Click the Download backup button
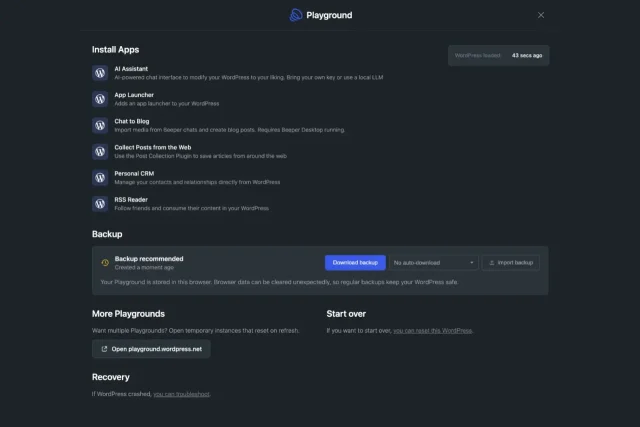 point(355,262)
